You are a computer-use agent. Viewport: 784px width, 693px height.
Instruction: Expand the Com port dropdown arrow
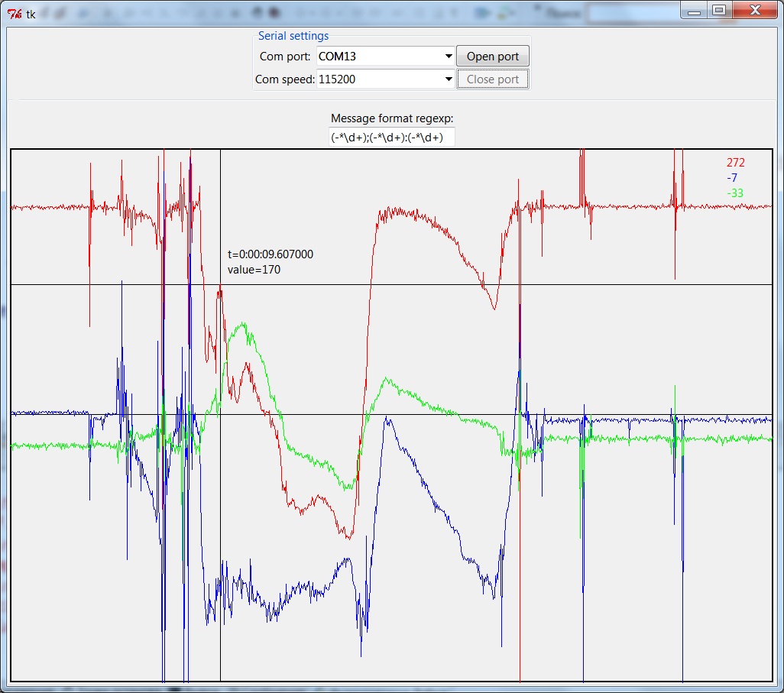(448, 57)
